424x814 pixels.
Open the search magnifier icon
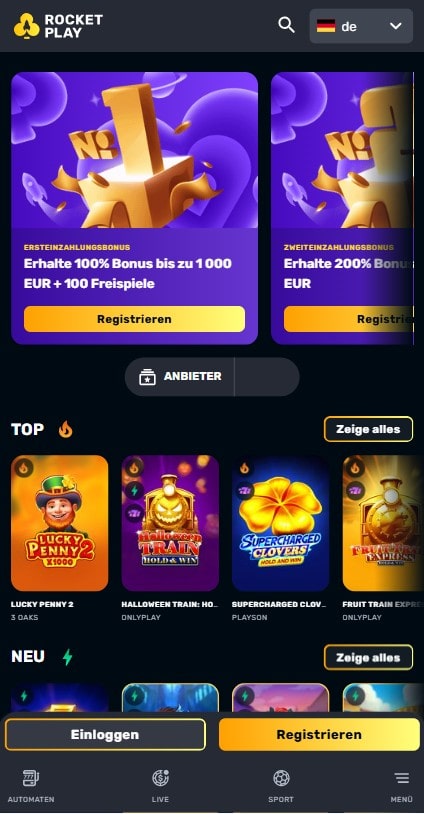point(286,25)
